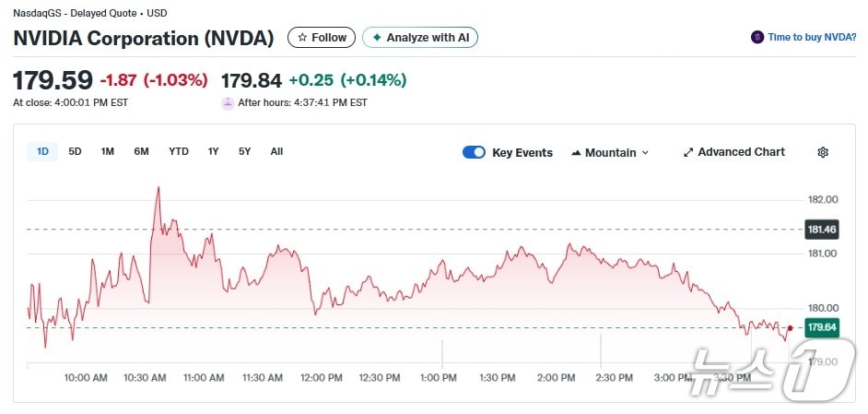The width and height of the screenshot is (868, 414).
Task: Click the green 179.64 current price tag
Action: (821, 327)
